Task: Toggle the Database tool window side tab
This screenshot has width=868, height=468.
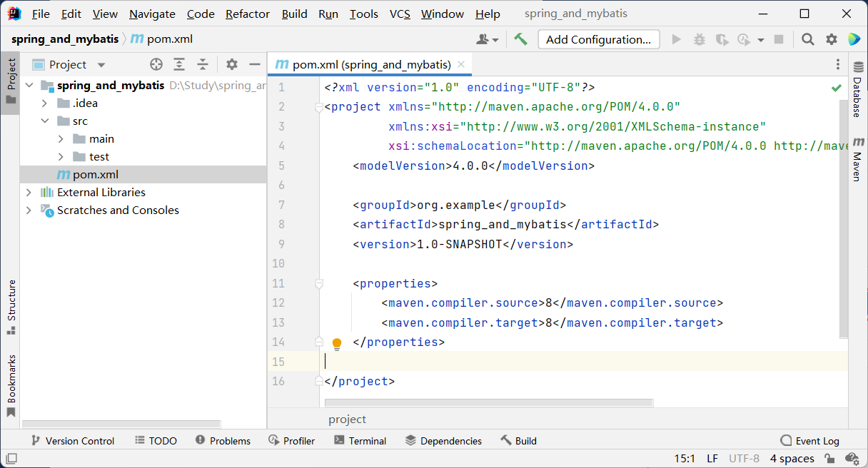Action: 857,91
